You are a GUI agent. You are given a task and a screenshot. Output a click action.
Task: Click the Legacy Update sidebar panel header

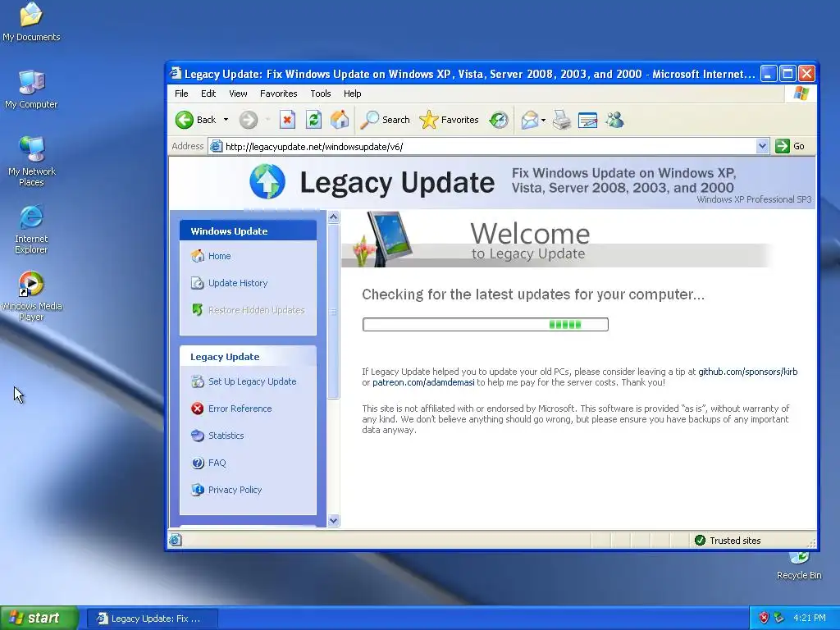click(248, 357)
